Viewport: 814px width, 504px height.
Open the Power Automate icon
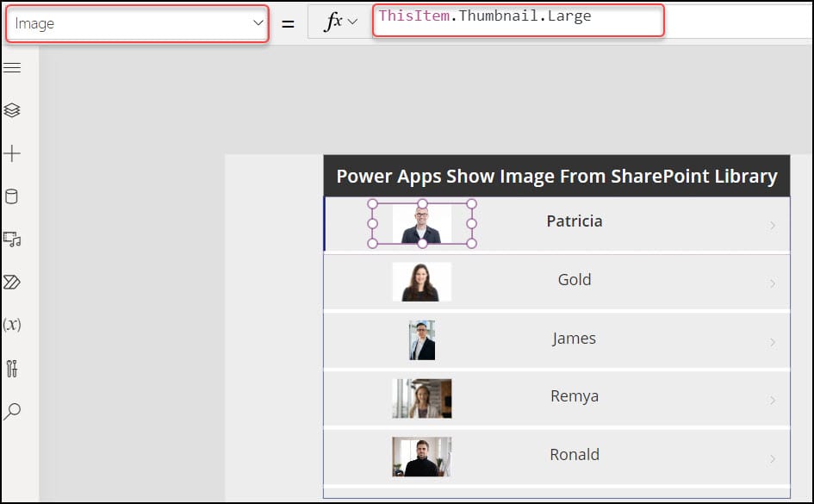(12, 282)
